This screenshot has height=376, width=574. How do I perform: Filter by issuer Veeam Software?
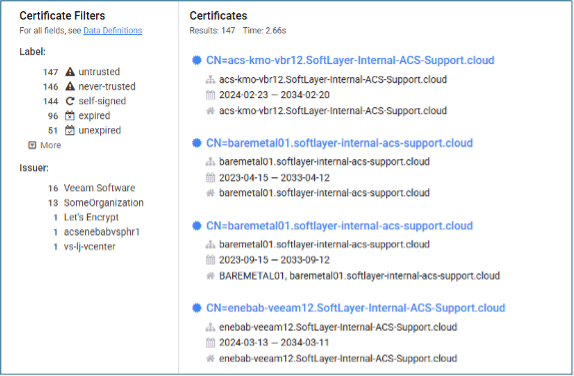pyautogui.click(x=99, y=188)
